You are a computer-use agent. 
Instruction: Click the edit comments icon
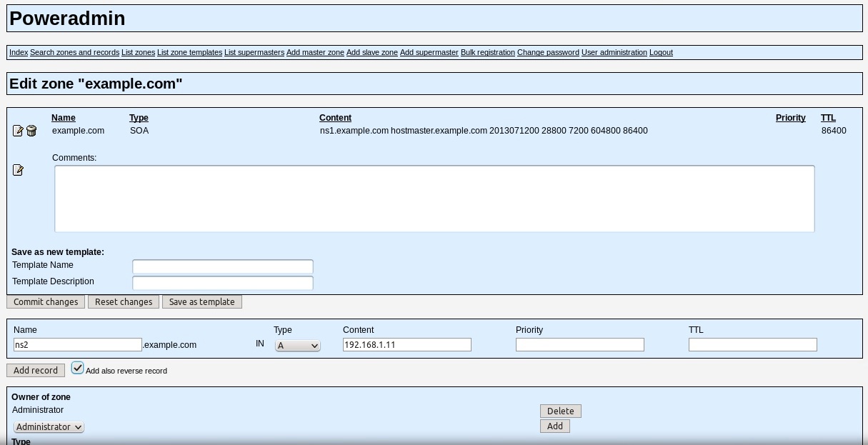pyautogui.click(x=18, y=170)
